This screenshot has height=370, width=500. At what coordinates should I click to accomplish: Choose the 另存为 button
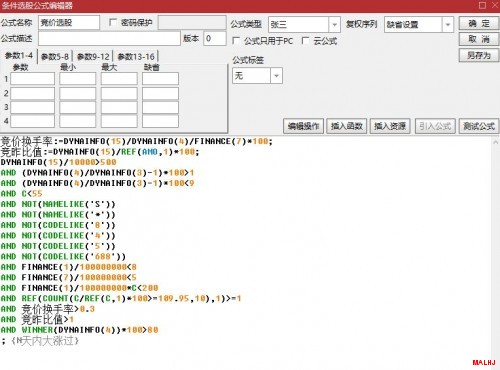[479, 55]
